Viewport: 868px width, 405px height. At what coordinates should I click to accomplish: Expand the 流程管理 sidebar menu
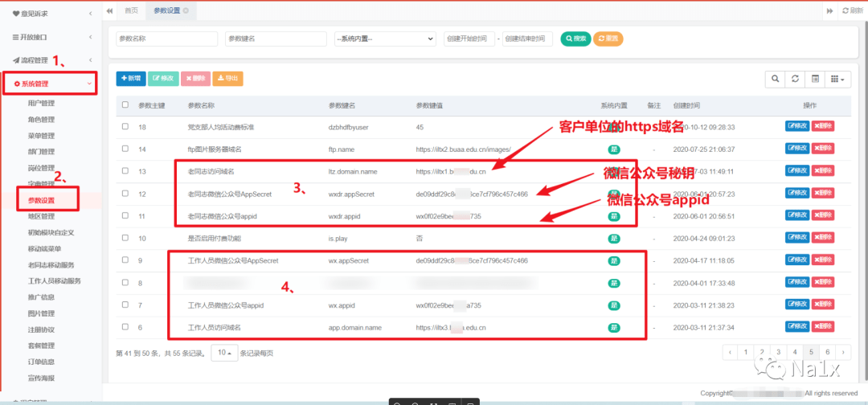[x=50, y=60]
